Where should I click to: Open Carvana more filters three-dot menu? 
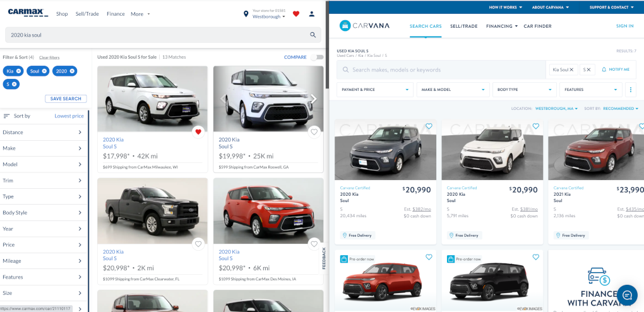pyautogui.click(x=631, y=90)
